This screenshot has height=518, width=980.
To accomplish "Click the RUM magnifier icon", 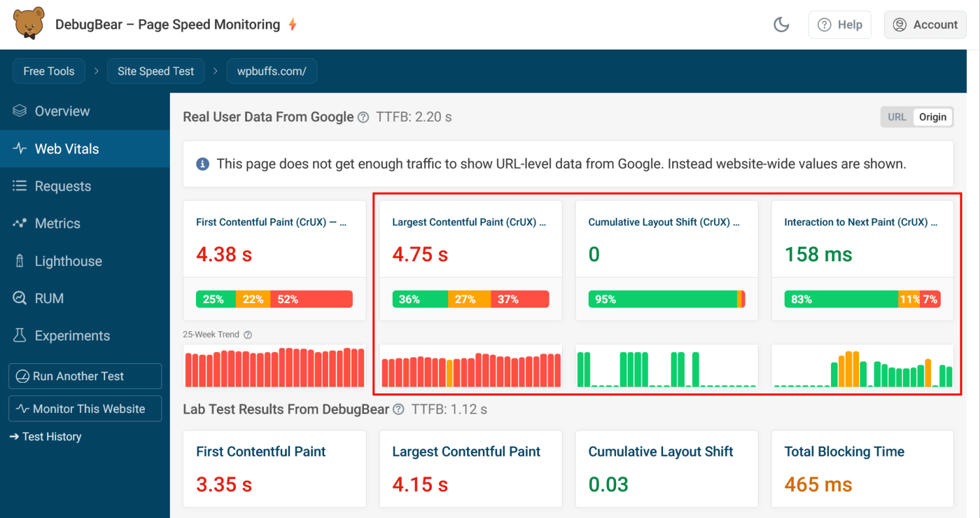I will pos(20,299).
